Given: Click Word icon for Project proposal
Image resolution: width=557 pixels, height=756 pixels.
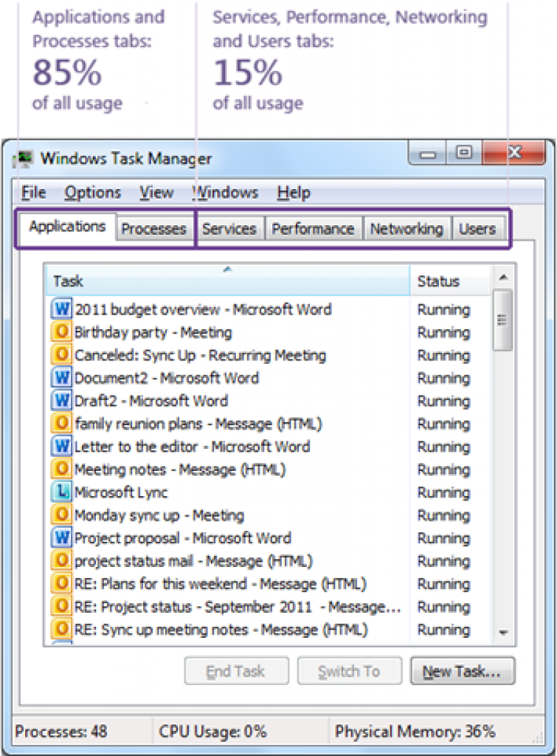Looking at the screenshot, I should (x=62, y=537).
